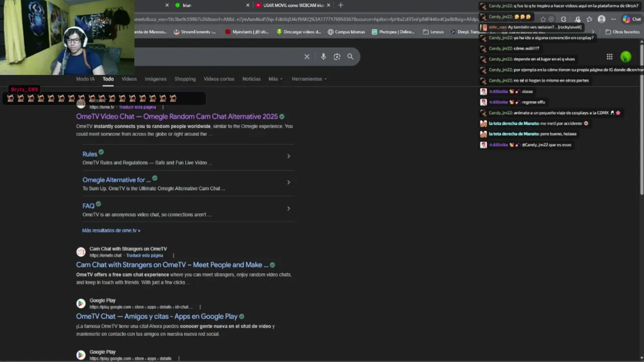Translate the ome.tv result page
The image size is (644, 362).
point(137,107)
